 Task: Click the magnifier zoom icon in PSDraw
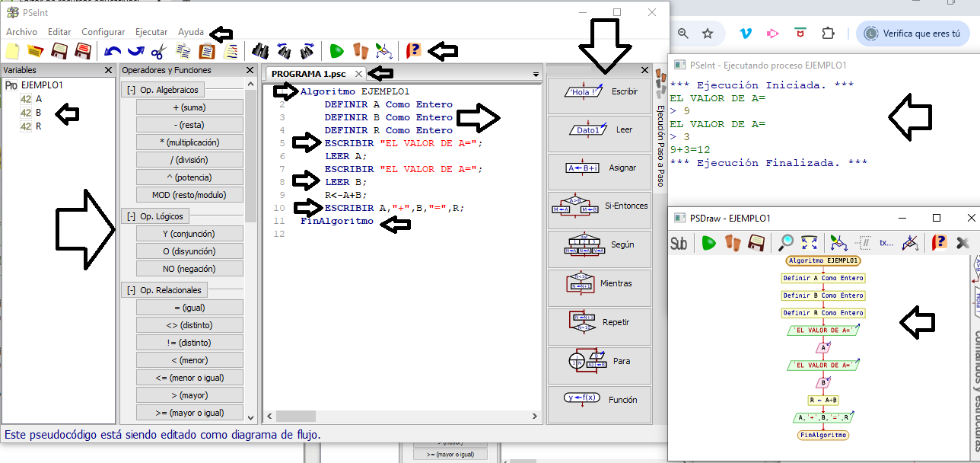786,243
